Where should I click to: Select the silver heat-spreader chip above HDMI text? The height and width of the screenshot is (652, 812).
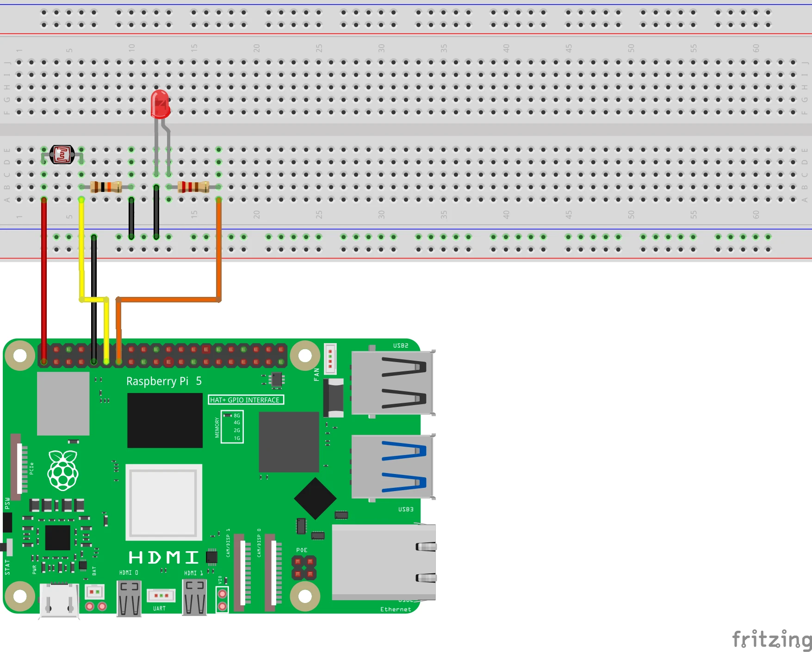click(164, 503)
